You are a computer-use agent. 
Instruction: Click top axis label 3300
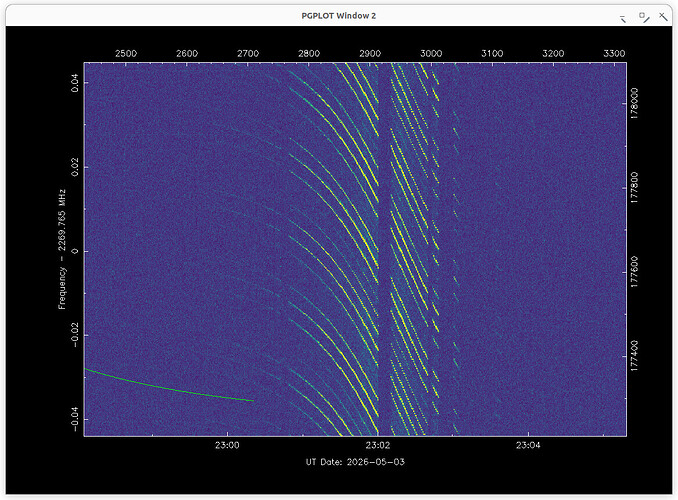click(614, 53)
